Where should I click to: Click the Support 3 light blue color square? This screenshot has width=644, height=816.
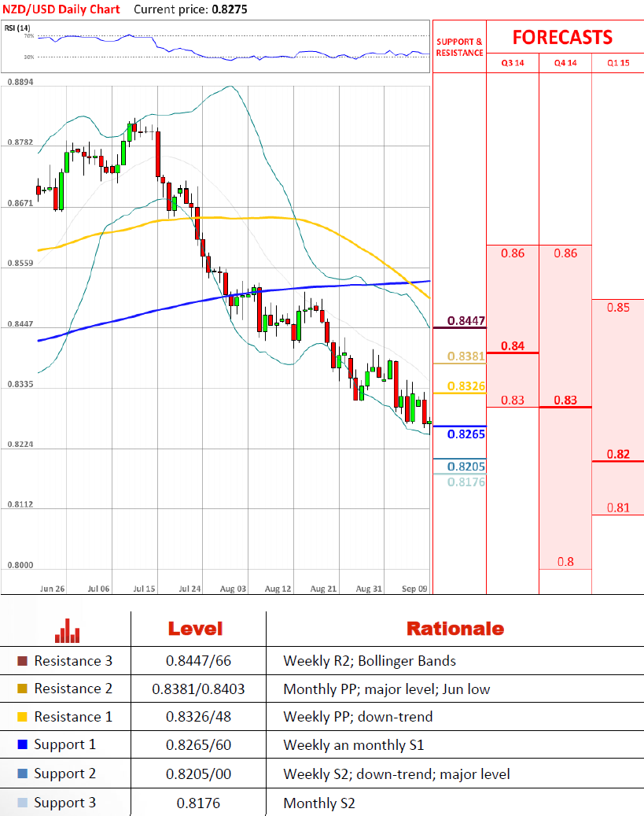[x=22, y=803]
